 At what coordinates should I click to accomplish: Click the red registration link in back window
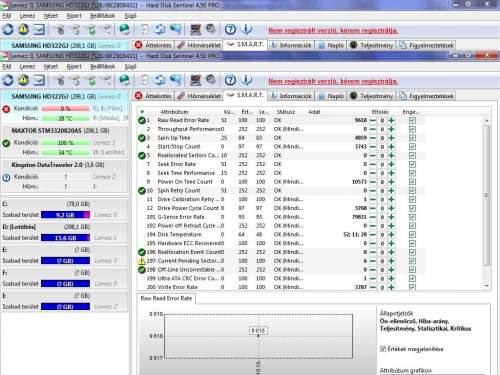333,30
